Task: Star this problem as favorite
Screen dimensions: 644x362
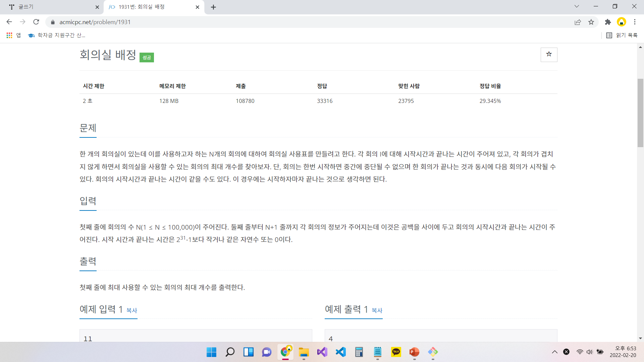Action: coord(549,55)
